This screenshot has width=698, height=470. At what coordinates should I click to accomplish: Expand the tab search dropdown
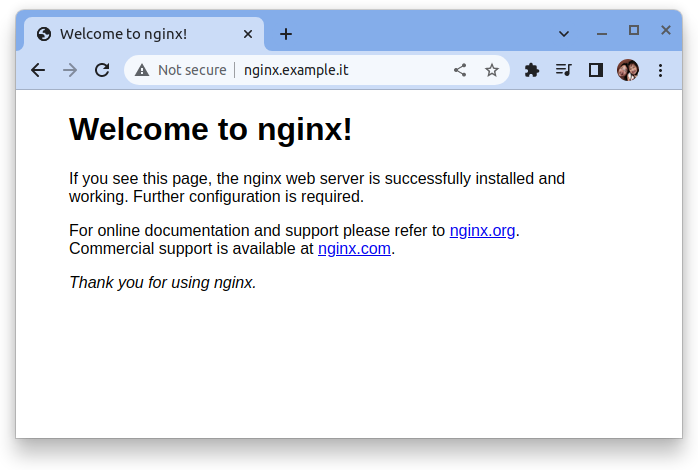pos(564,33)
